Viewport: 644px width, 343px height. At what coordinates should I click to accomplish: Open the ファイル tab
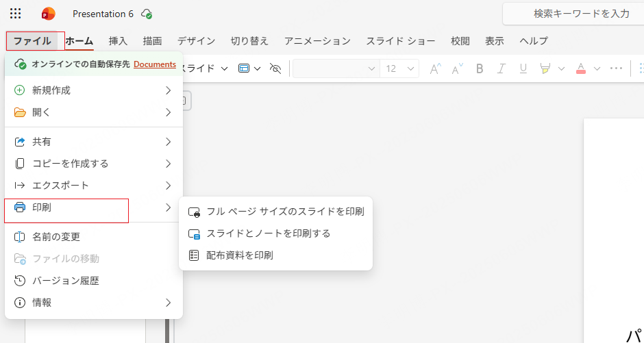point(32,41)
